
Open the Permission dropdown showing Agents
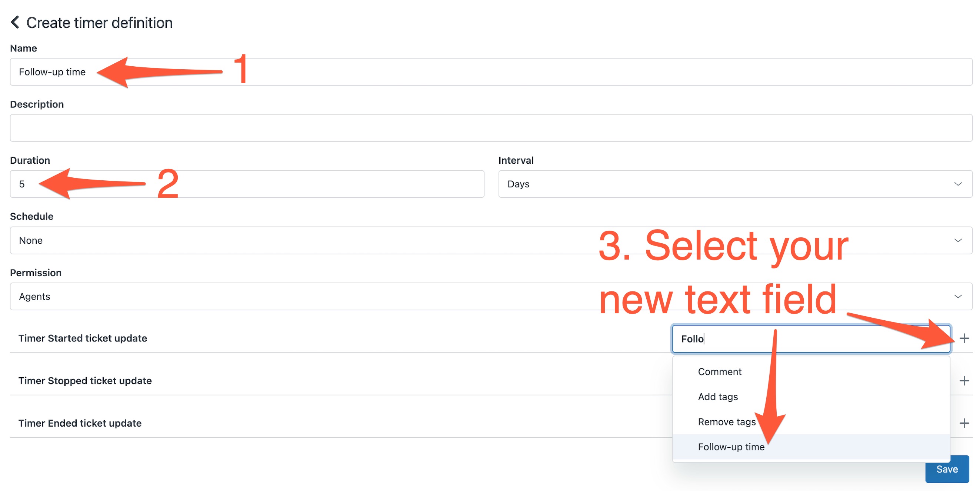click(491, 296)
